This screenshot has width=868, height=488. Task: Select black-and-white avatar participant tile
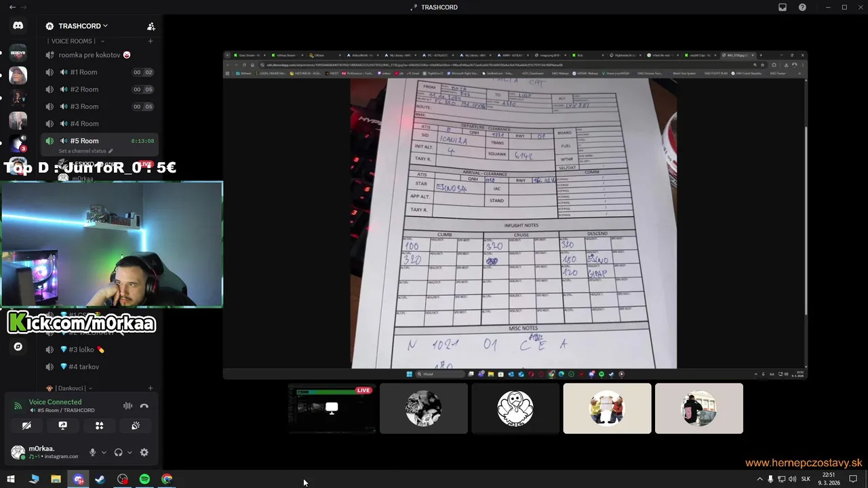pos(424,409)
